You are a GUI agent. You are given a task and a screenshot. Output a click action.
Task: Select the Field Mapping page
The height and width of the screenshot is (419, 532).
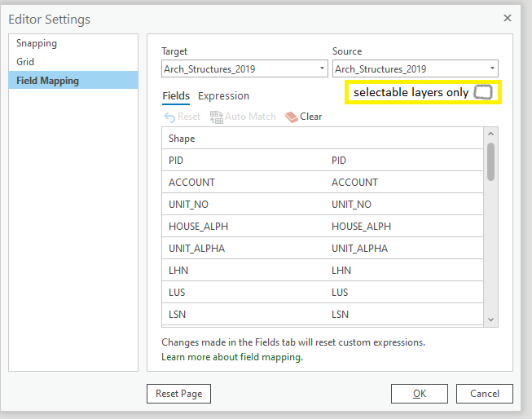click(x=47, y=80)
